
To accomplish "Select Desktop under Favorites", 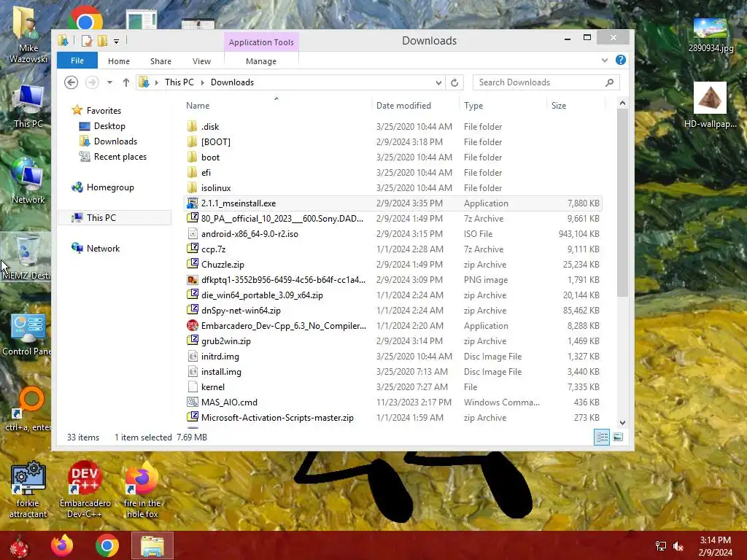I will point(109,126).
